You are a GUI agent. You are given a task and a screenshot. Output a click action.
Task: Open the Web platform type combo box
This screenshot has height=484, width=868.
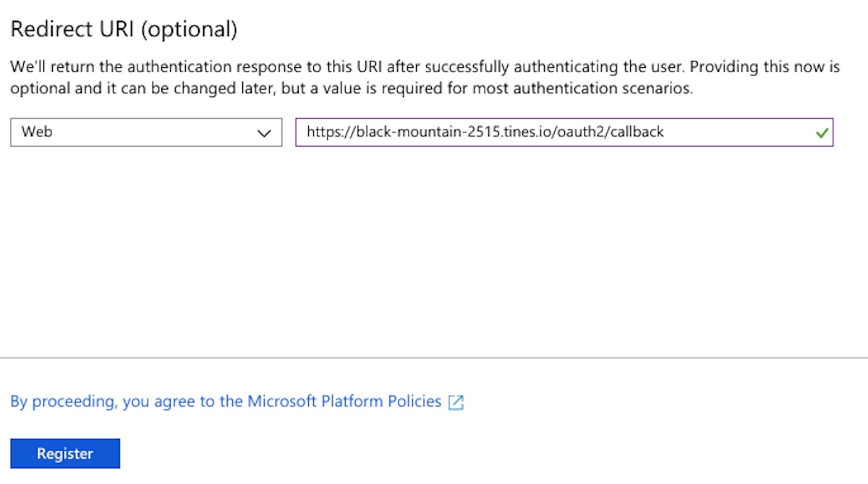click(x=145, y=133)
